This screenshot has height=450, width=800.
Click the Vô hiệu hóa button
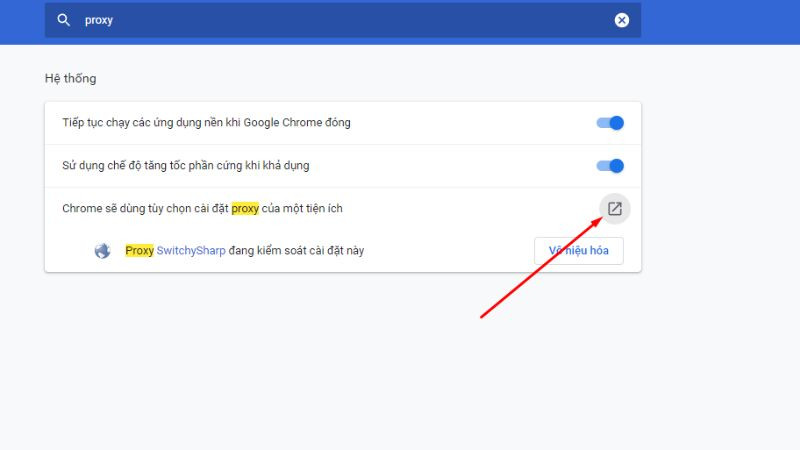[x=579, y=251]
